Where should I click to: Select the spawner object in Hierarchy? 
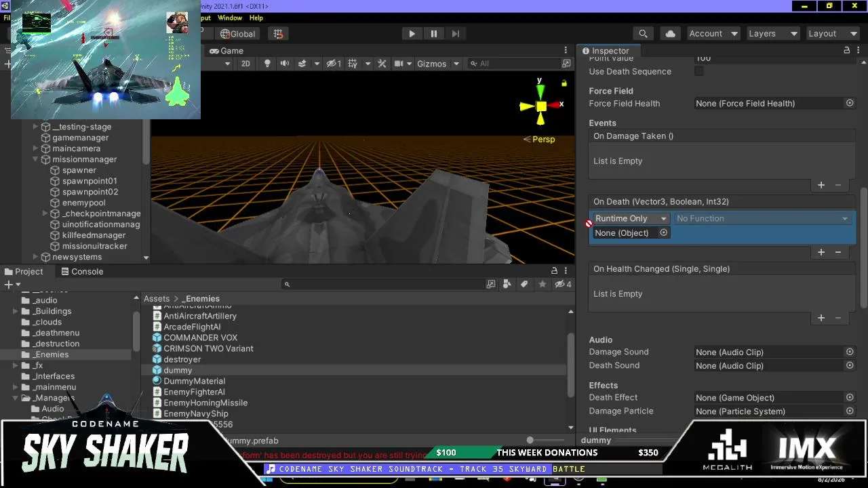tap(79, 170)
